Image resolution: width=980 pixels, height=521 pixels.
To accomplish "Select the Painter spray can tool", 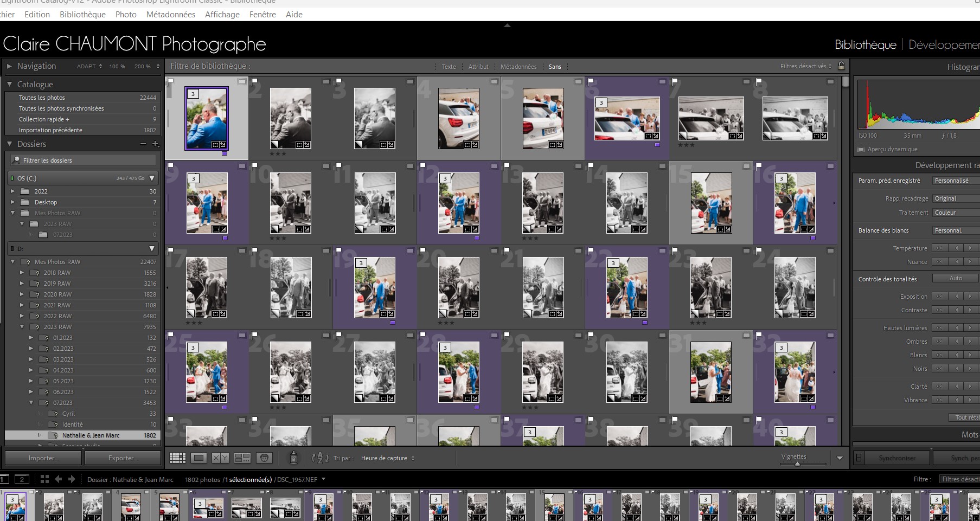I will pos(293,458).
